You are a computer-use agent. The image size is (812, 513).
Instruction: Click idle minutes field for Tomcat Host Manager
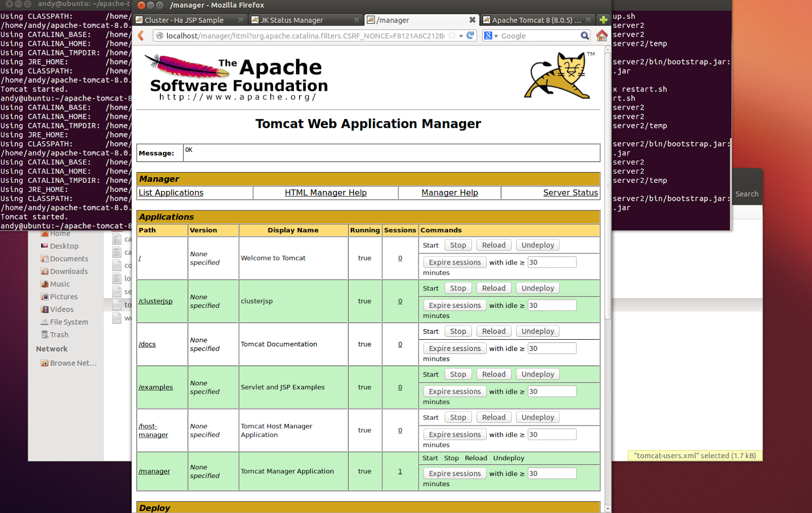[552, 434]
